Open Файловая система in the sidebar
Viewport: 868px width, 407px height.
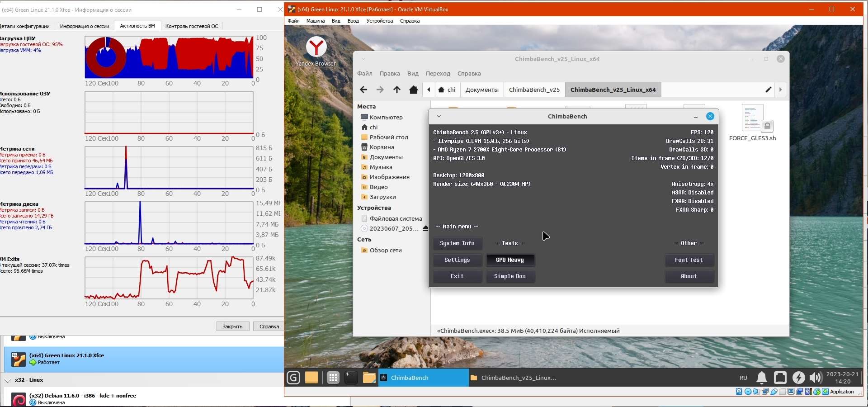(x=396, y=218)
